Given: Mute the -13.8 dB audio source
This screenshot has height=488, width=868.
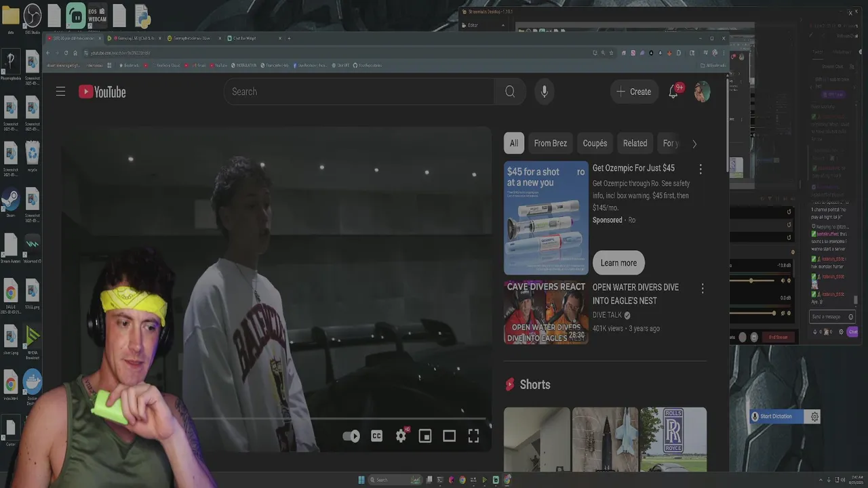Looking at the screenshot, I should tap(783, 281).
